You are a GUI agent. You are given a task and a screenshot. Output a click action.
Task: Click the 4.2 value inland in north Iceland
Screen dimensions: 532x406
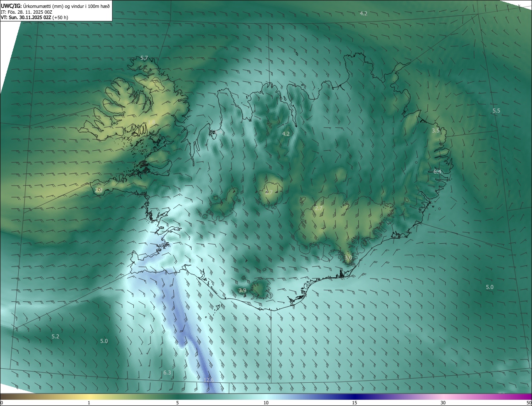[286, 134]
